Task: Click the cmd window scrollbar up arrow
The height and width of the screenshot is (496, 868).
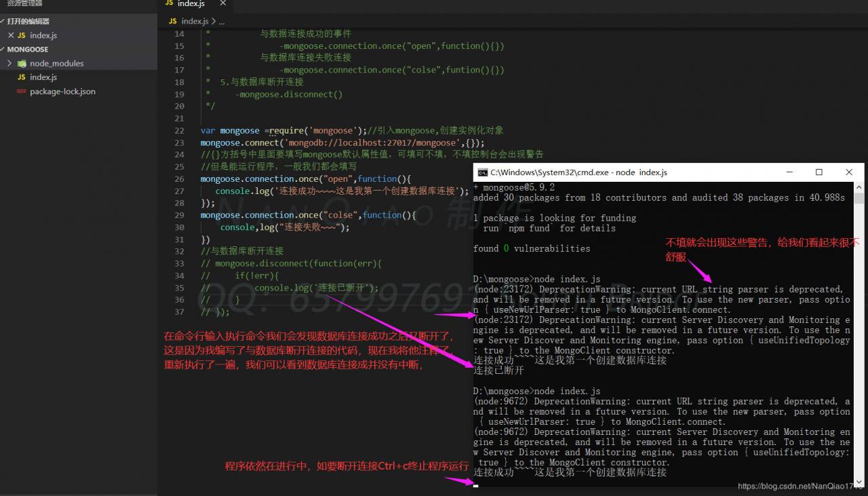Action: point(859,187)
